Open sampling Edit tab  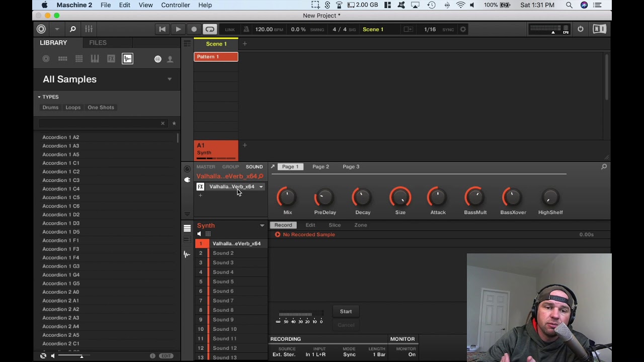tap(310, 225)
